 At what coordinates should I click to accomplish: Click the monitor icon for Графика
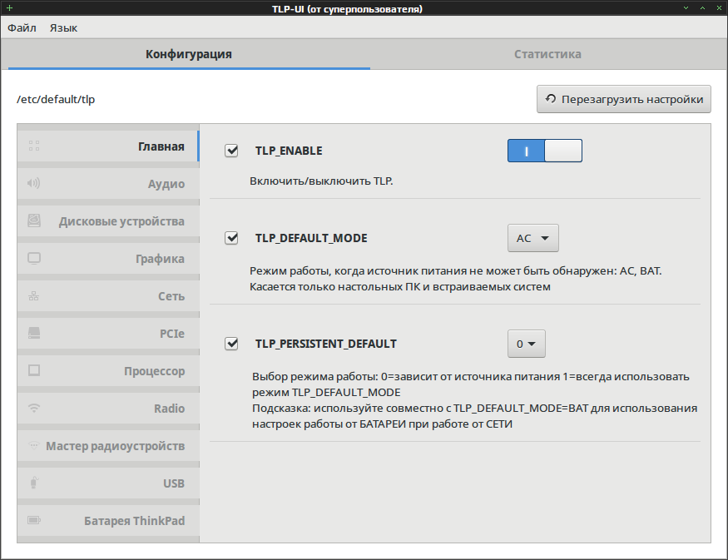tap(34, 258)
